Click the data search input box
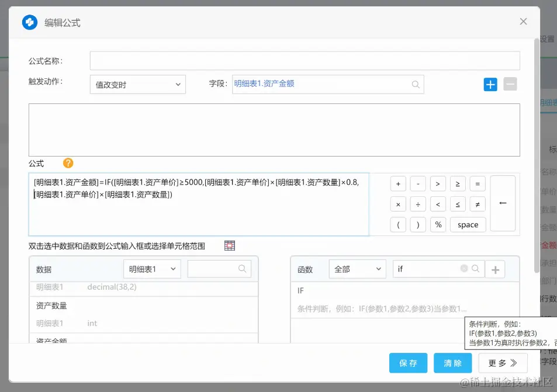Screen dimensions: 557x392 coord(219,269)
